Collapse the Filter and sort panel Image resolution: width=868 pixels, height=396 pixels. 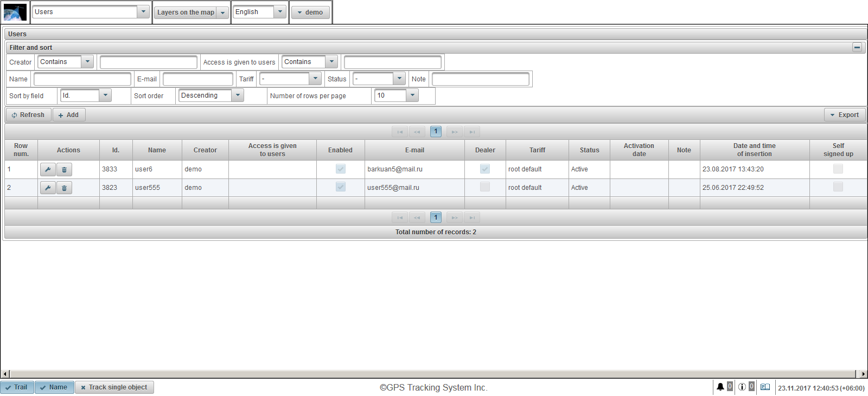coord(857,48)
